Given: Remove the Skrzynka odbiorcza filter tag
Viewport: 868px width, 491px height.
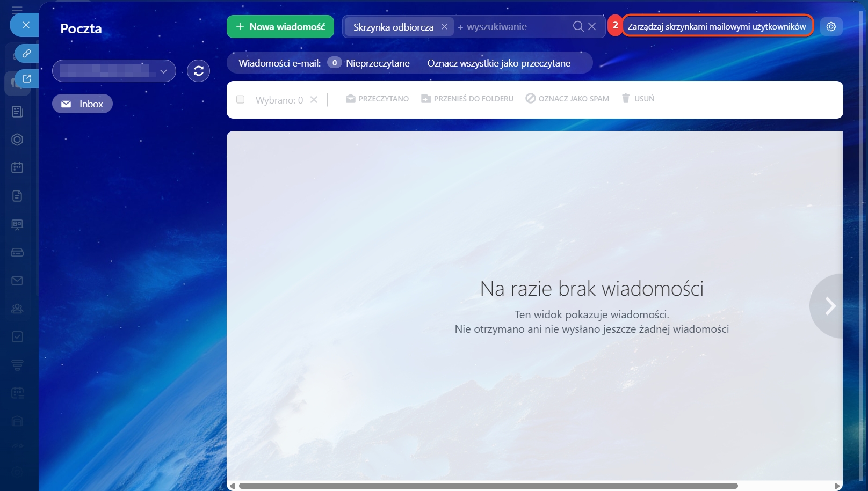Looking at the screenshot, I should tap(444, 26).
